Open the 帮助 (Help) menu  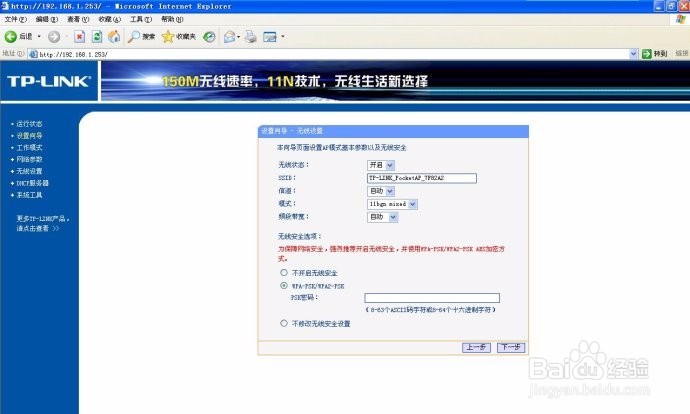(172, 19)
